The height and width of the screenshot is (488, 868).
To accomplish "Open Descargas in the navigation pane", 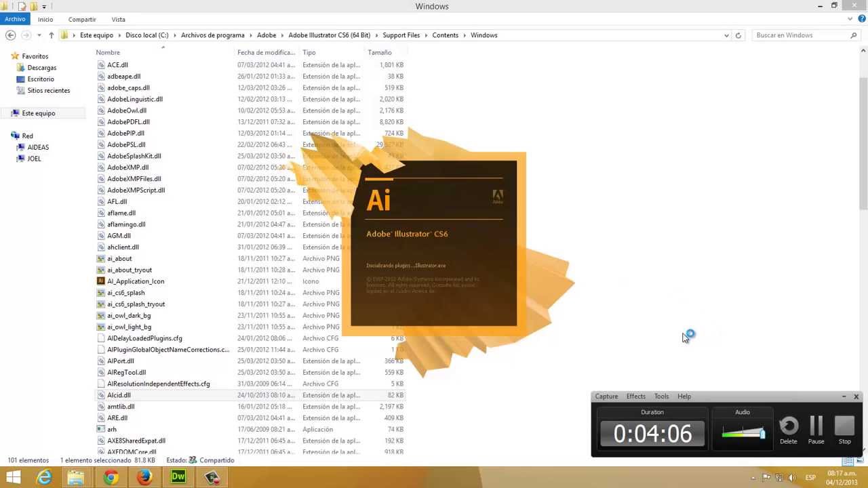I will pyautogui.click(x=41, y=68).
